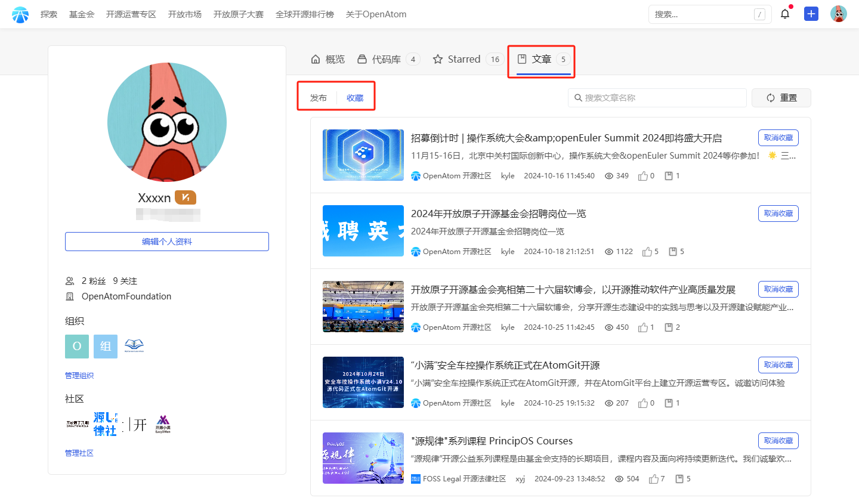Show published articles via 发布
Image resolution: width=859 pixels, height=504 pixels.
click(x=319, y=98)
